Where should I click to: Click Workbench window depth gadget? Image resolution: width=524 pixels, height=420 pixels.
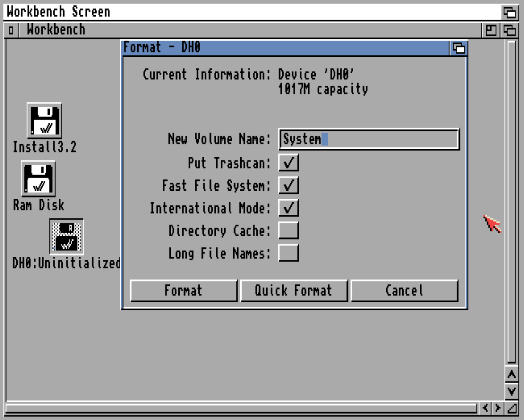coord(510,30)
